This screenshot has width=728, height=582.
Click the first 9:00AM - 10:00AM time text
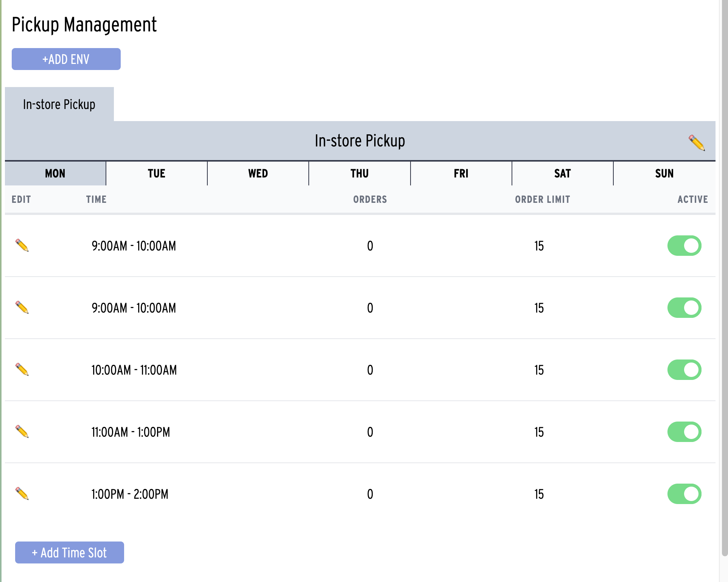tap(134, 246)
